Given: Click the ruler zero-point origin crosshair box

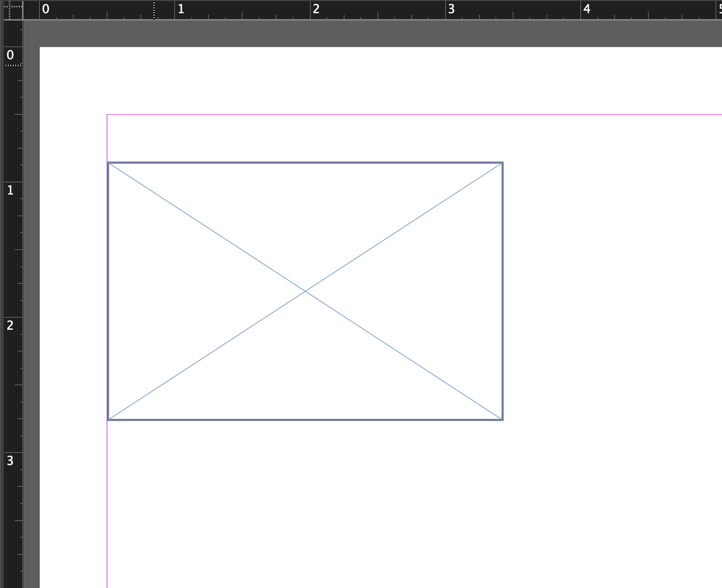Looking at the screenshot, I should pyautogui.click(x=13, y=10).
